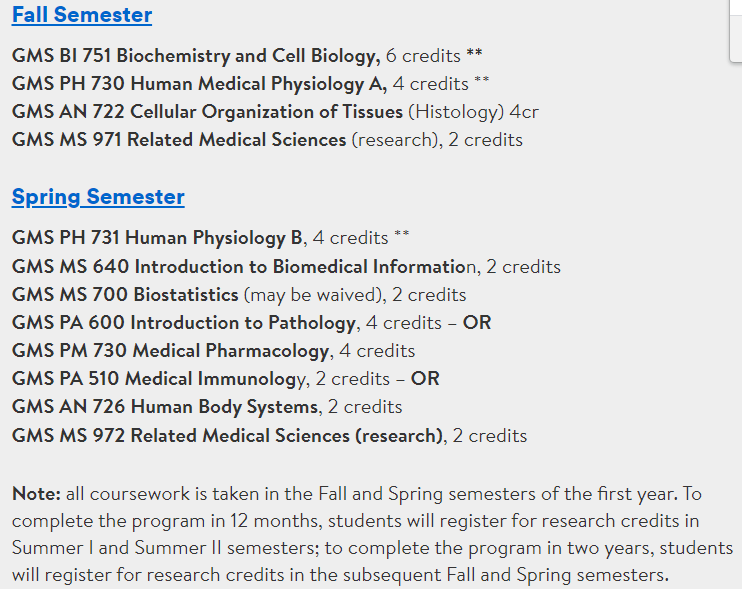This screenshot has height=589, width=742.
Task: Click the OR after Introduction to Pathology
Action: tap(477, 323)
